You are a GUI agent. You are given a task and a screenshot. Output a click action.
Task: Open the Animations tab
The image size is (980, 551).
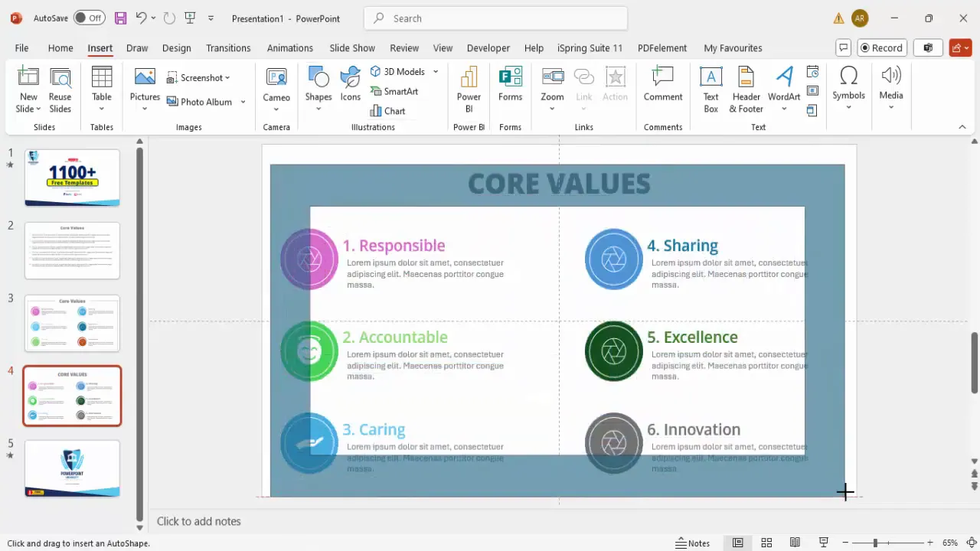(289, 47)
